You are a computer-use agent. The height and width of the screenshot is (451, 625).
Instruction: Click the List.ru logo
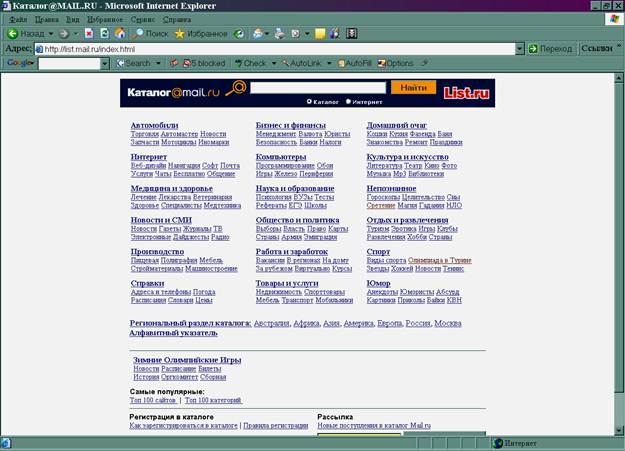click(x=466, y=93)
